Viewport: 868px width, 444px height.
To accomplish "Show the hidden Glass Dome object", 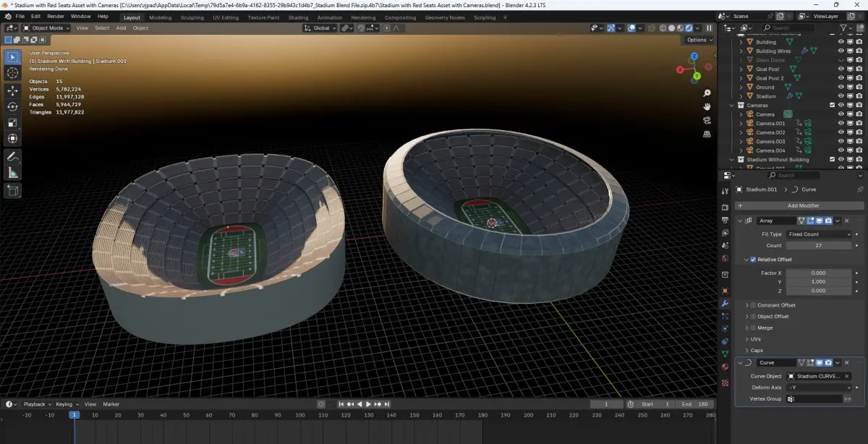I will click(841, 60).
